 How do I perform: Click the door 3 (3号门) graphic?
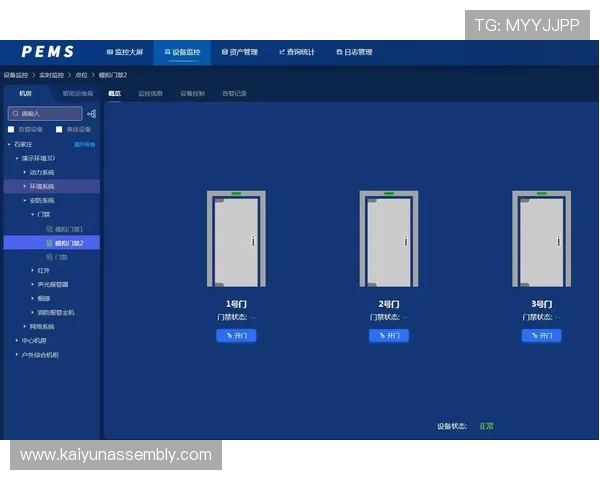coord(542,240)
